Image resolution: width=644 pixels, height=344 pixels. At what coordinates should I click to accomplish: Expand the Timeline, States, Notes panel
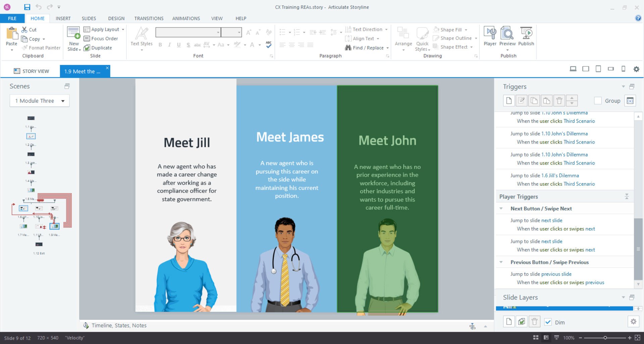(485, 326)
